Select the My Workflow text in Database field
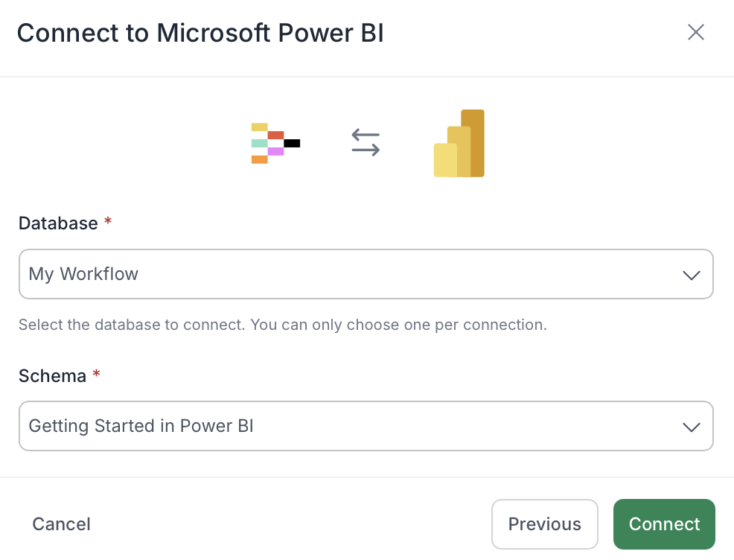734x560 pixels. (83, 274)
